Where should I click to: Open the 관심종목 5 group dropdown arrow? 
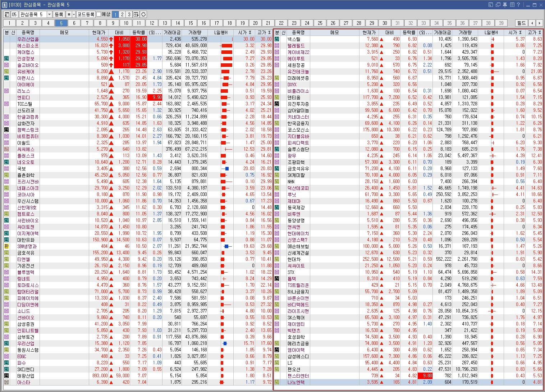[49, 14]
